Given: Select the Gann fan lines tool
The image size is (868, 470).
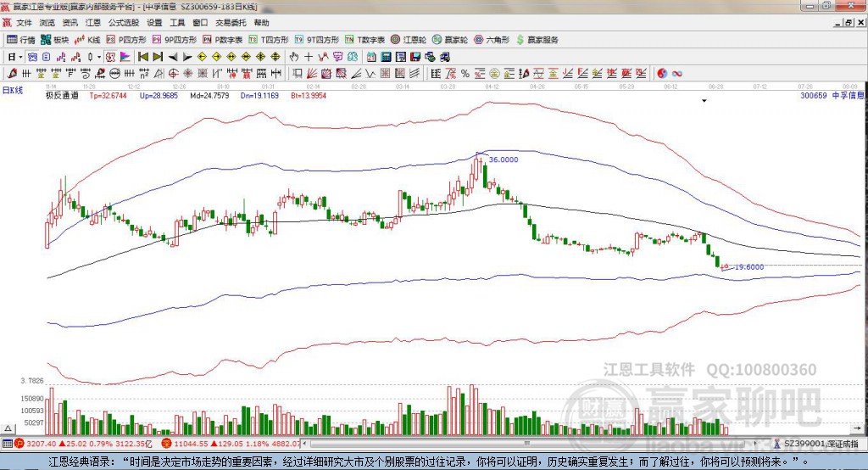Looking at the screenshot, I should (x=312, y=74).
